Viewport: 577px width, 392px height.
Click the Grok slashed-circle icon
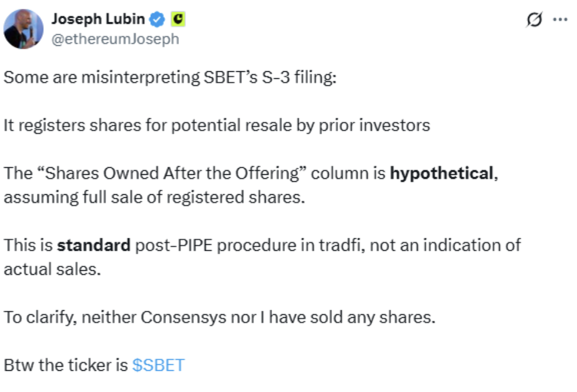(x=533, y=20)
